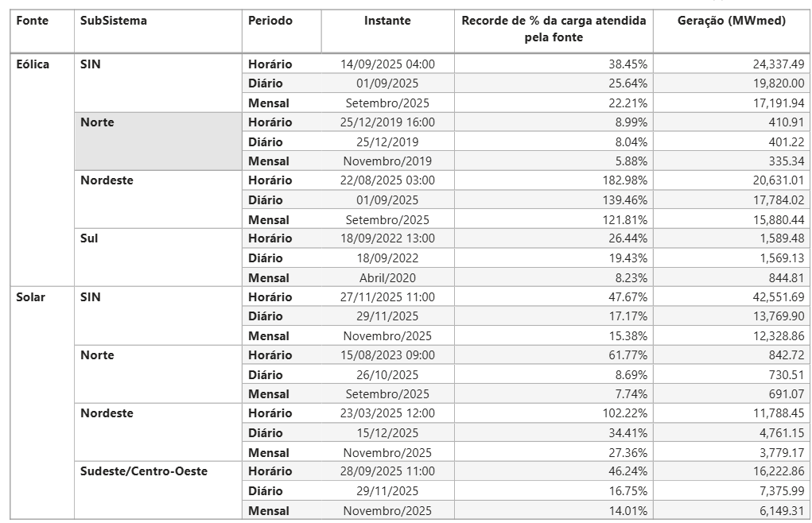Click the SubSistema column header

tap(114, 21)
